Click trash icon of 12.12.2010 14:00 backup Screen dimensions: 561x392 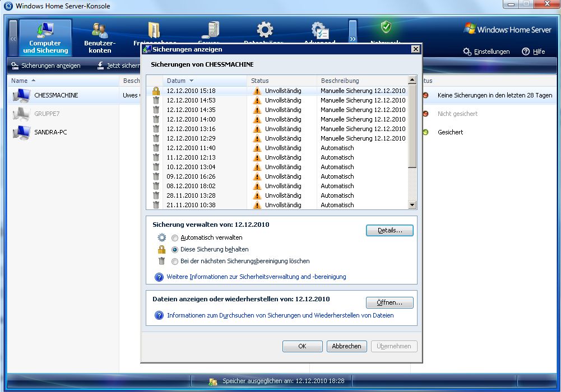point(156,119)
